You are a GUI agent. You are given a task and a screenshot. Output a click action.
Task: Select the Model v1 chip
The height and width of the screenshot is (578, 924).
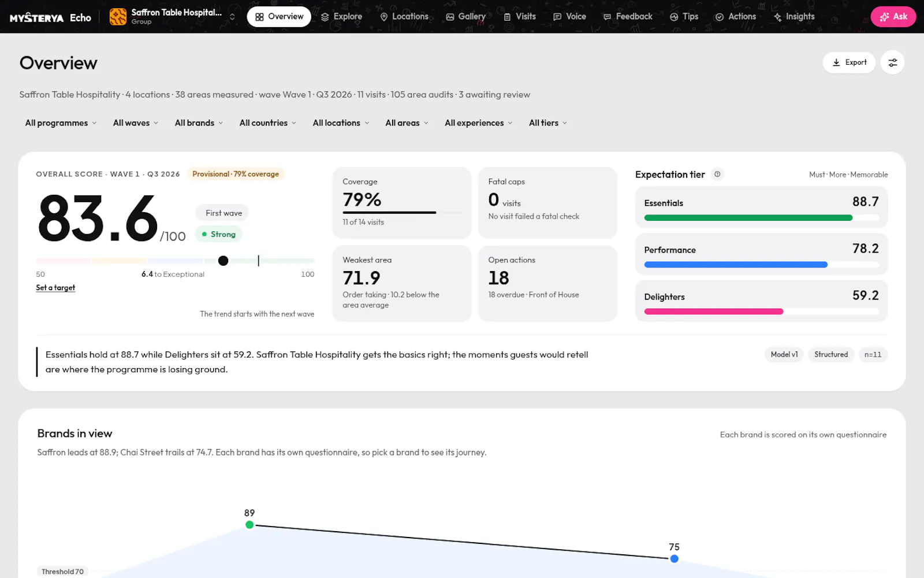tap(784, 355)
